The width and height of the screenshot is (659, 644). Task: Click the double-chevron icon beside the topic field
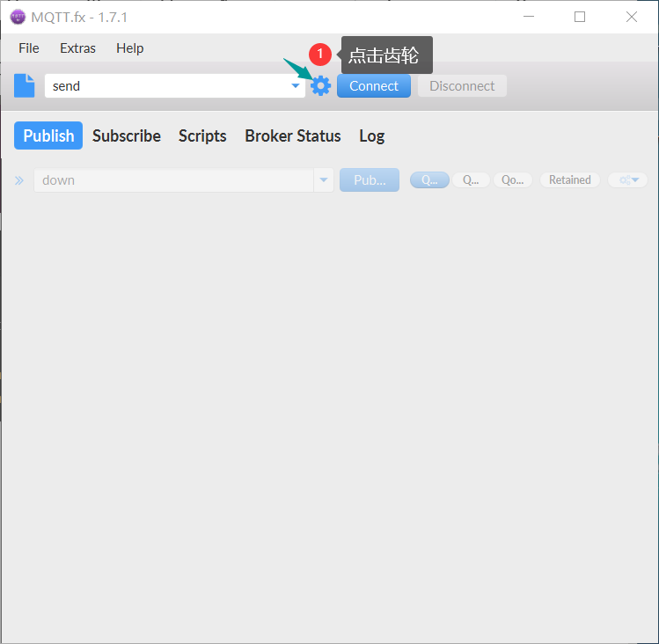click(x=18, y=180)
